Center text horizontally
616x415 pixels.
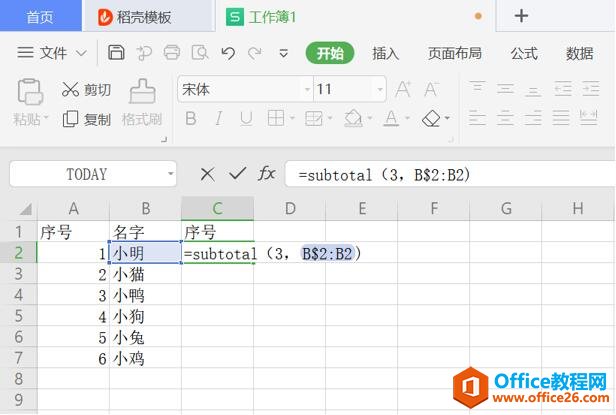click(x=505, y=118)
